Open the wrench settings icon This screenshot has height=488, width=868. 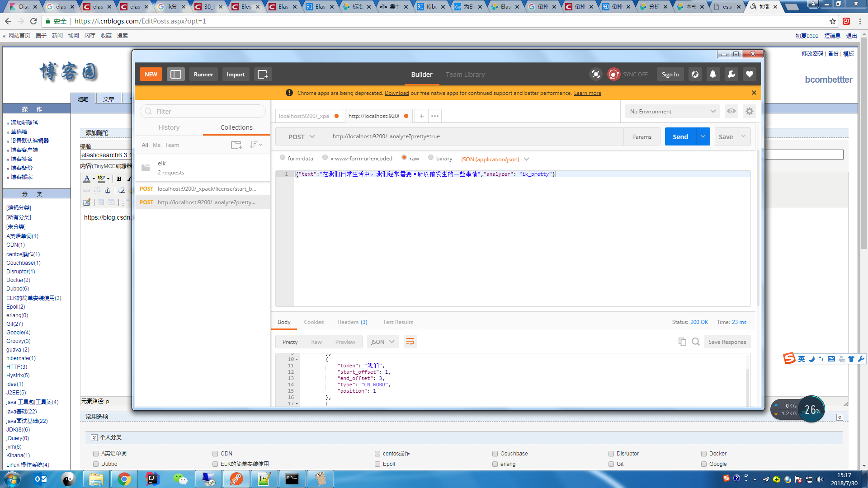[731, 75]
